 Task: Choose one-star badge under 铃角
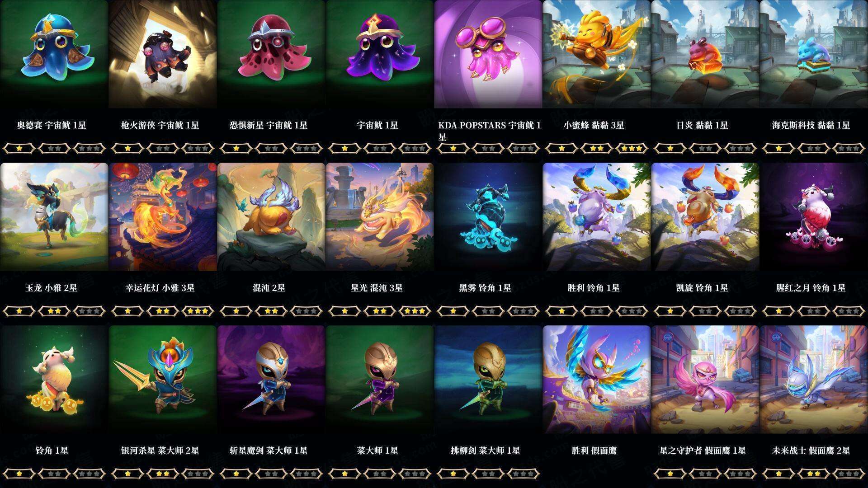click(19, 474)
